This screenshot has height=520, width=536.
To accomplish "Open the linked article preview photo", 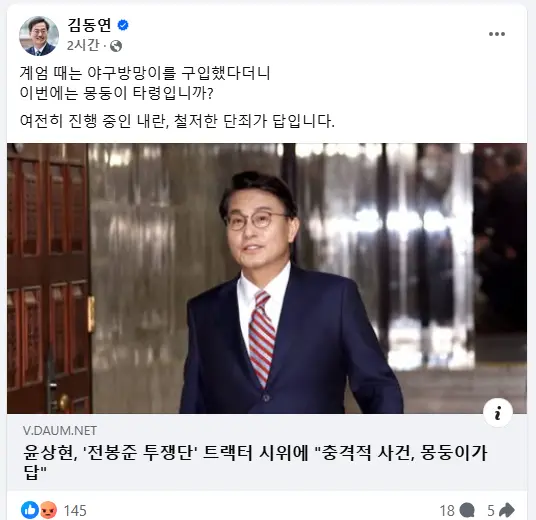I will click(x=267, y=278).
